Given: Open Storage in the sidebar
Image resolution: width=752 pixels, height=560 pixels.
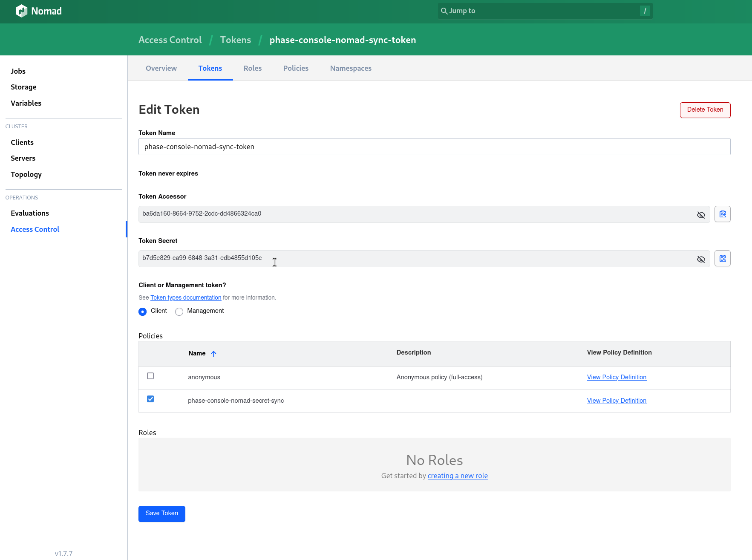Looking at the screenshot, I should coord(23,87).
